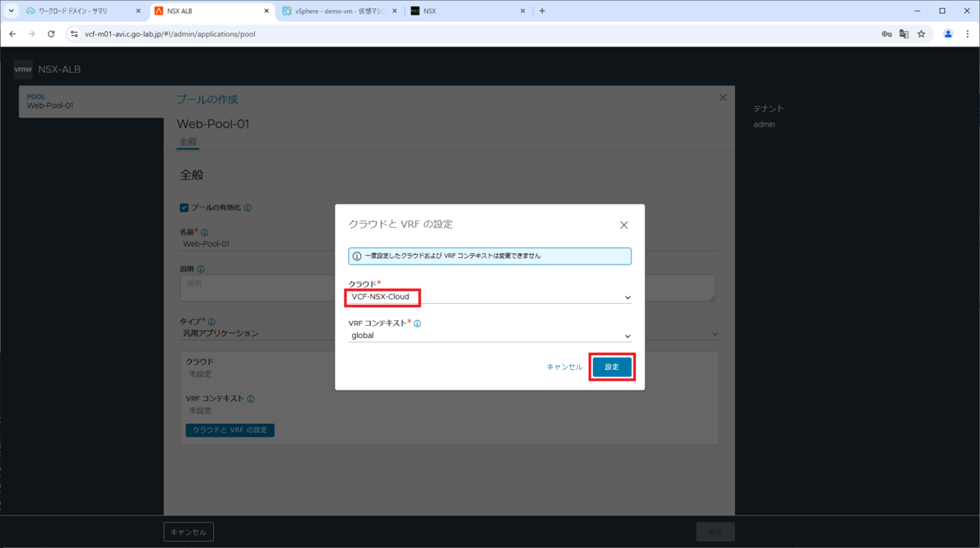Select the 全般 tab
The width and height of the screenshot is (980, 548).
tap(188, 141)
